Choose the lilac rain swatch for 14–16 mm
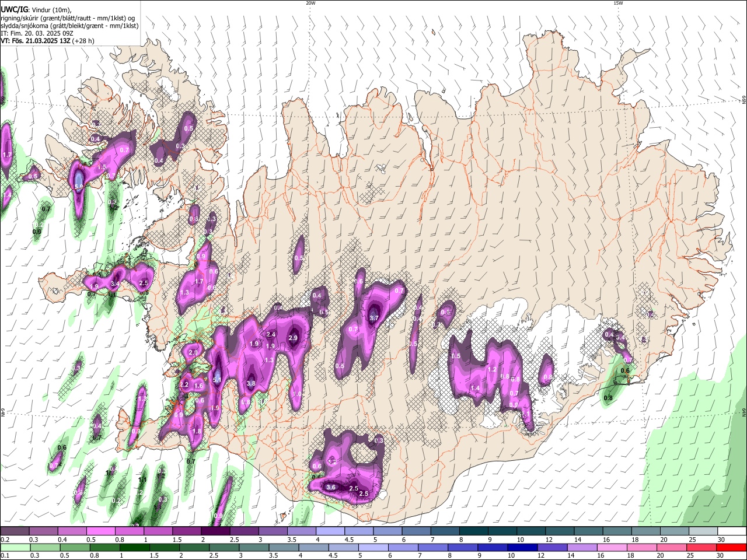Image resolution: width=747 pixels, height=560 pixels. click(x=582, y=548)
